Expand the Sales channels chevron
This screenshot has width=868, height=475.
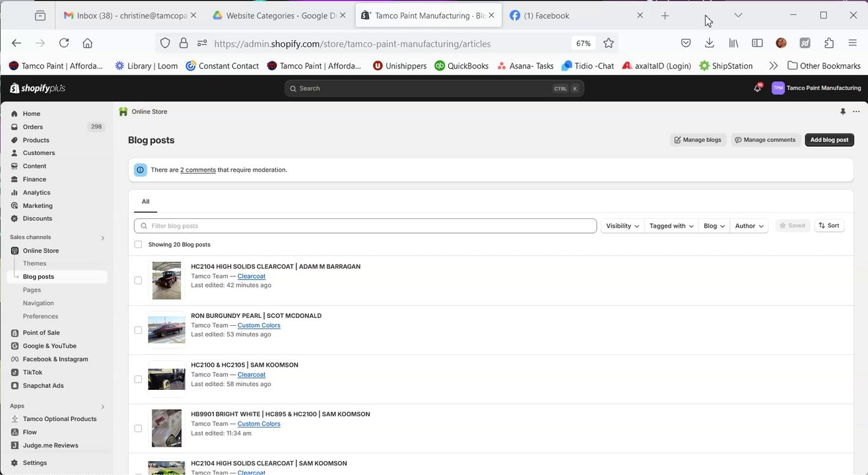(x=102, y=237)
